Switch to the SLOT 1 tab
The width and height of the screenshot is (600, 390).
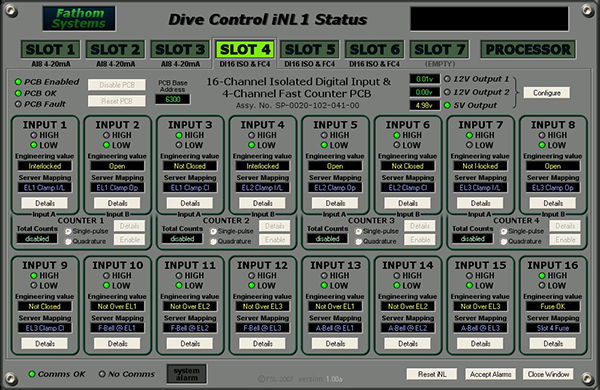[50, 49]
